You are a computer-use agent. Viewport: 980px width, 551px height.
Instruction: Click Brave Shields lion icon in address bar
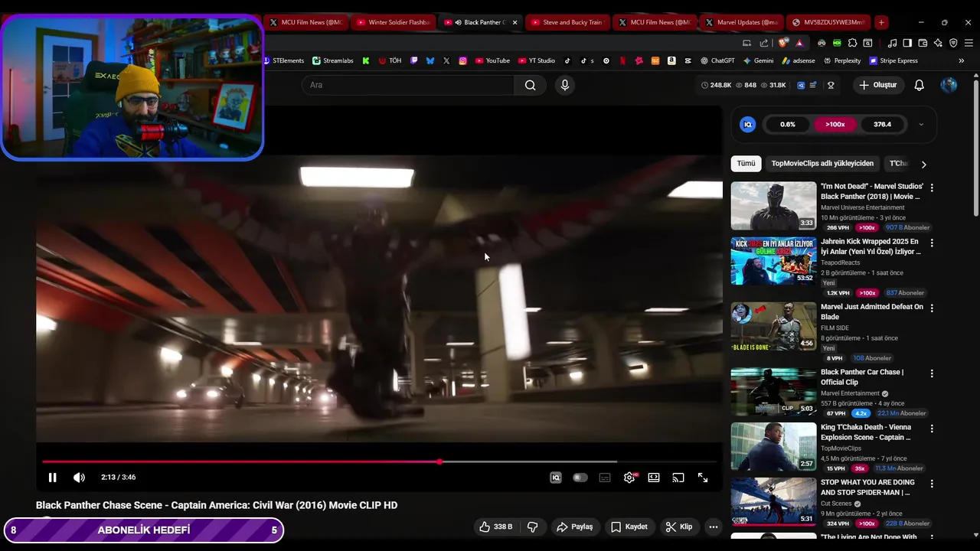point(782,43)
